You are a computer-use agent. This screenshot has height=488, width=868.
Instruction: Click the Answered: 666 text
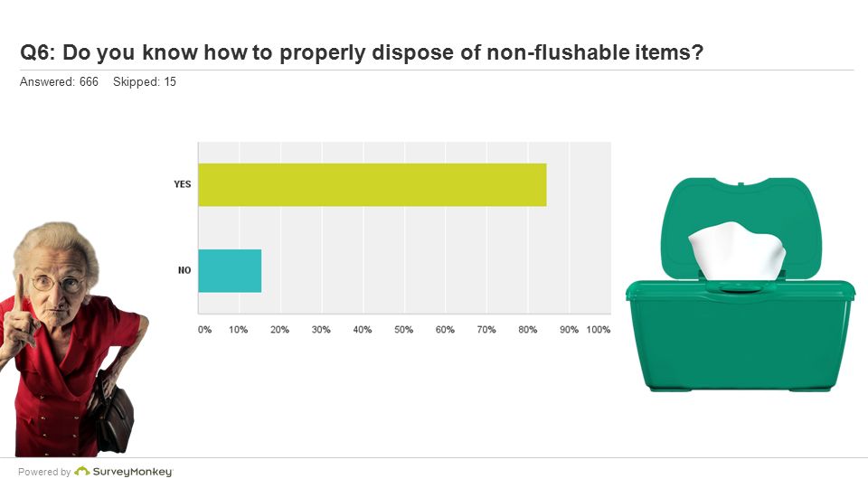coord(59,82)
